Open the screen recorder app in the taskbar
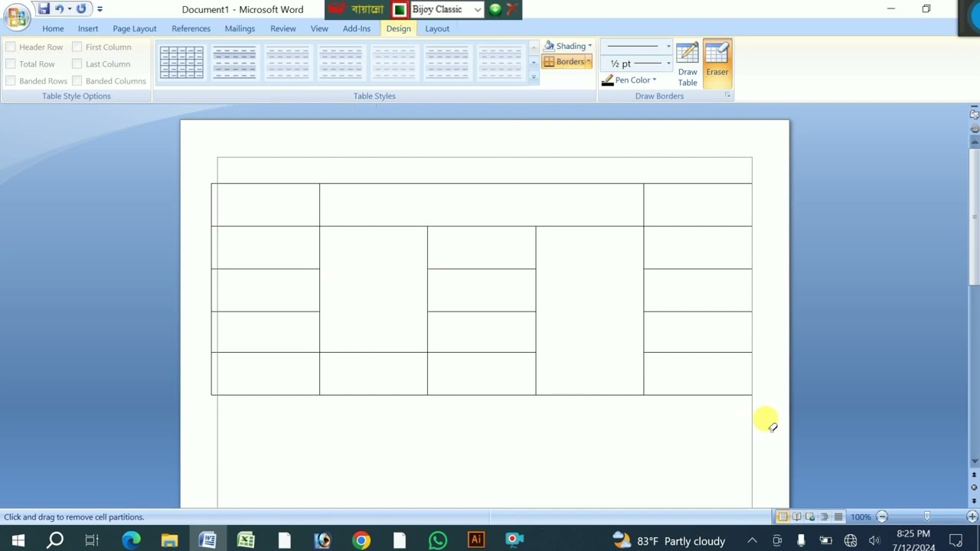Viewport: 980px width, 551px height. [514, 540]
